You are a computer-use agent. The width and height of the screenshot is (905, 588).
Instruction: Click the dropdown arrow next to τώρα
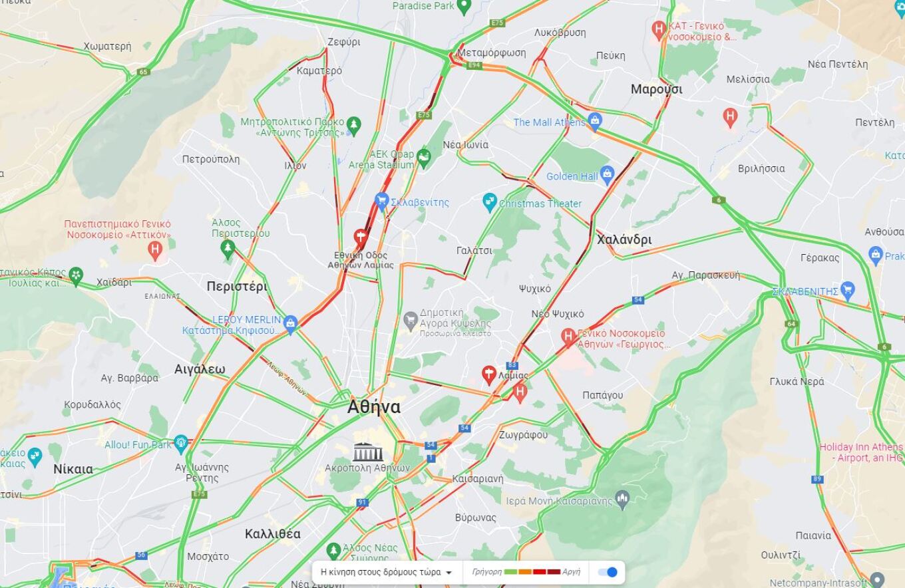point(449,572)
